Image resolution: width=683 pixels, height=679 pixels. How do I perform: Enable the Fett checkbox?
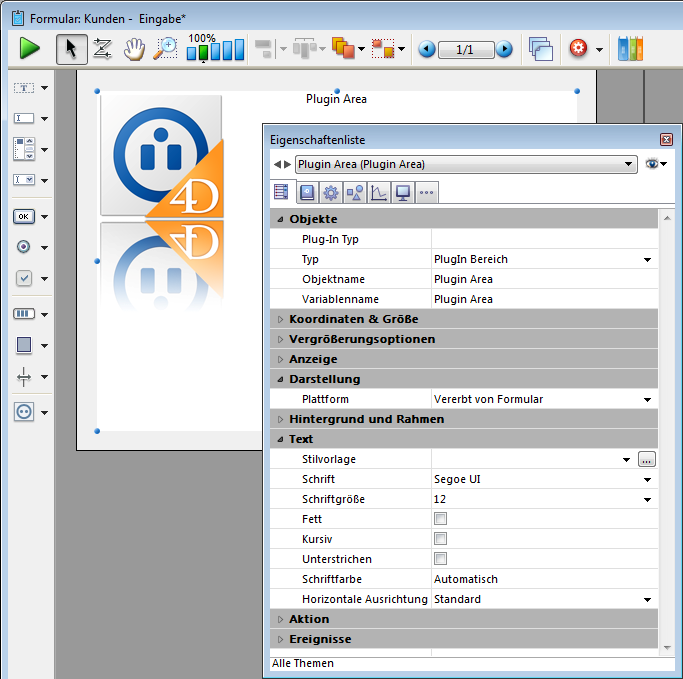[x=440, y=519]
